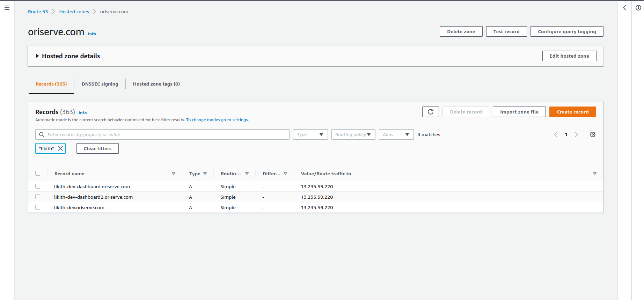Follow the Hosted zones breadcrumb link
The width and height of the screenshot is (644, 300).
tap(74, 12)
